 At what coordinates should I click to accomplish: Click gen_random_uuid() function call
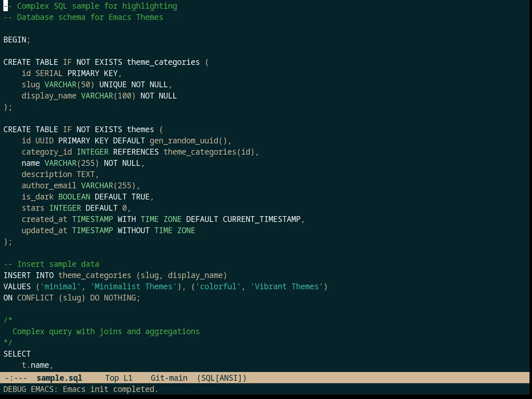188,140
